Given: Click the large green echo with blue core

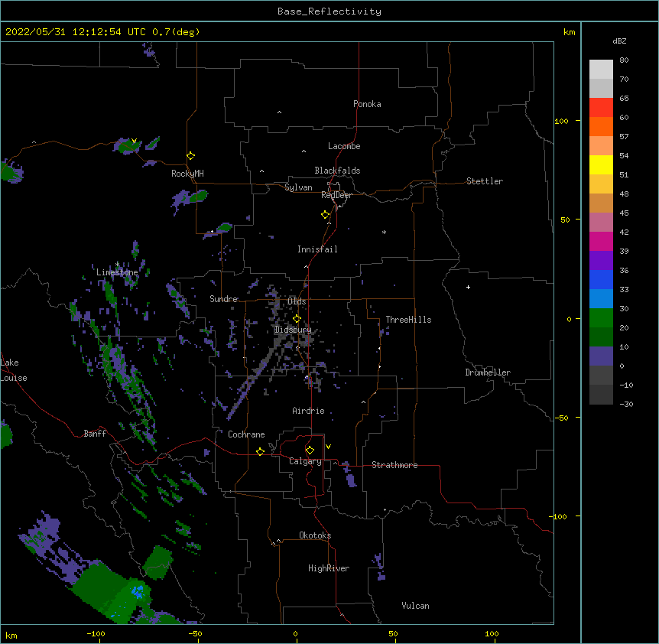Looking at the screenshot, I should (x=113, y=593).
